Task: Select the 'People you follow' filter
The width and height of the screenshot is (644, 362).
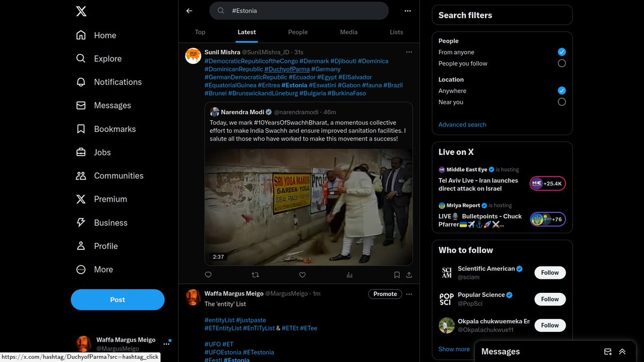Action: click(x=562, y=63)
